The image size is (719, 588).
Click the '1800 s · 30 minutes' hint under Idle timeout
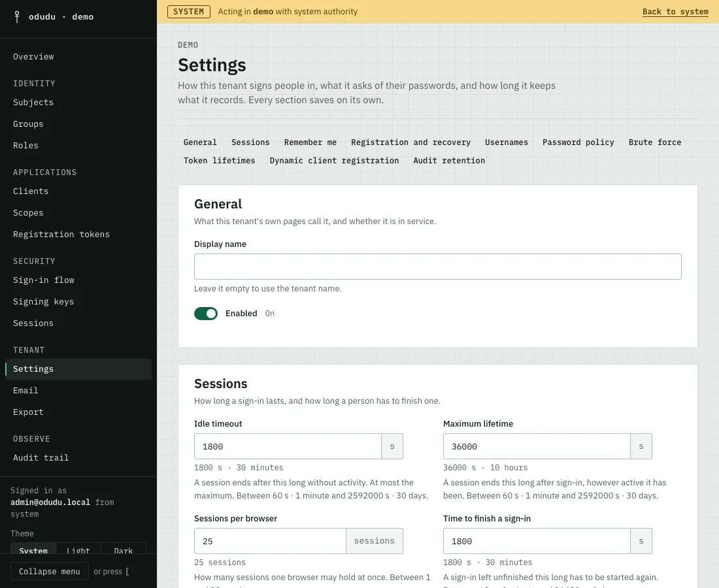[239, 468]
